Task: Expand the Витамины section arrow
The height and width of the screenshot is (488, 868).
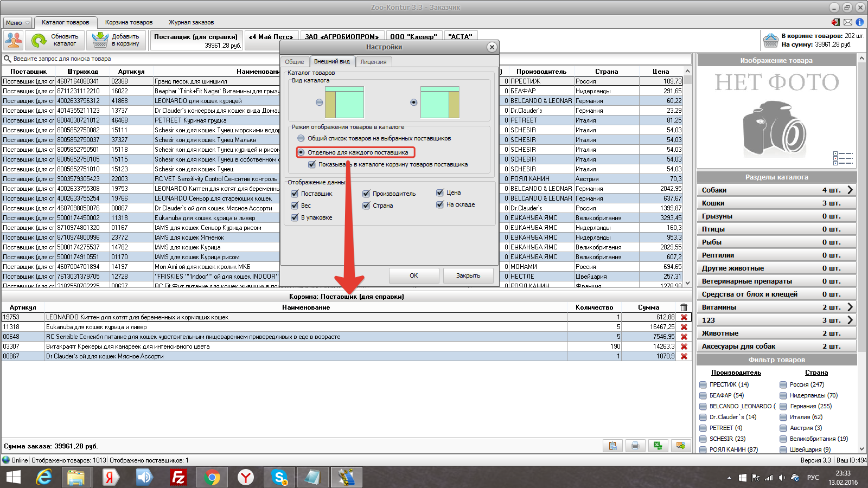Action: (x=851, y=307)
